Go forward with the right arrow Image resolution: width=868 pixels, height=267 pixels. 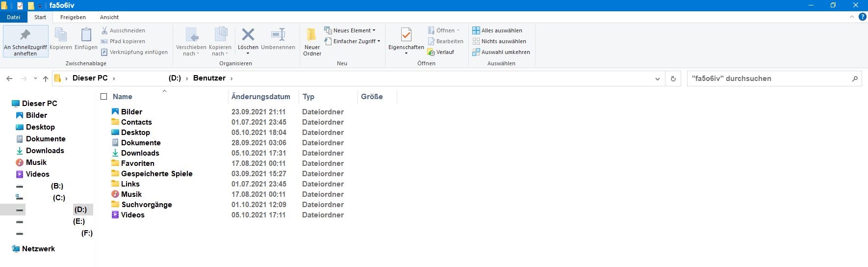click(24, 79)
